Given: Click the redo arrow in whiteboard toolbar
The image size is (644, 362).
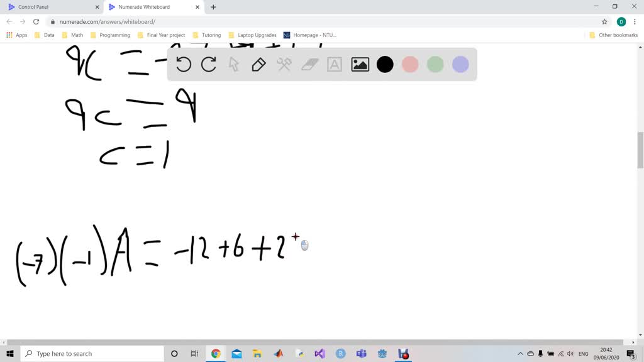Looking at the screenshot, I should (x=209, y=64).
